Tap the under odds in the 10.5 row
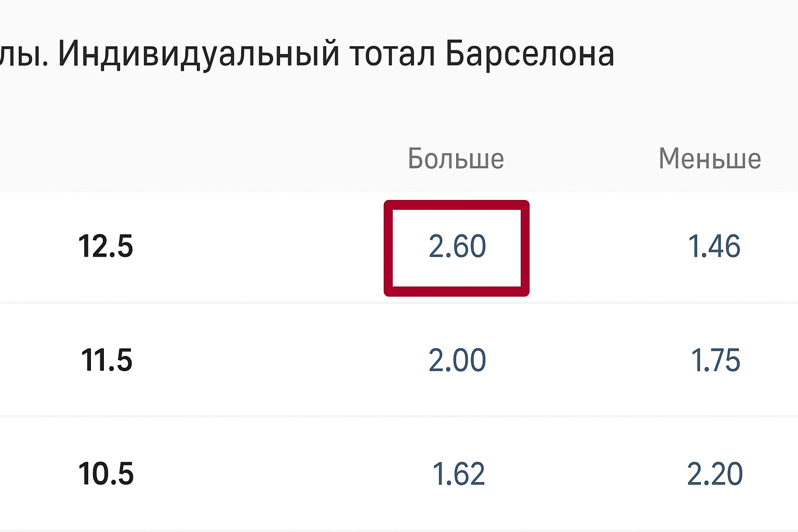The image size is (798, 532). pos(714,474)
